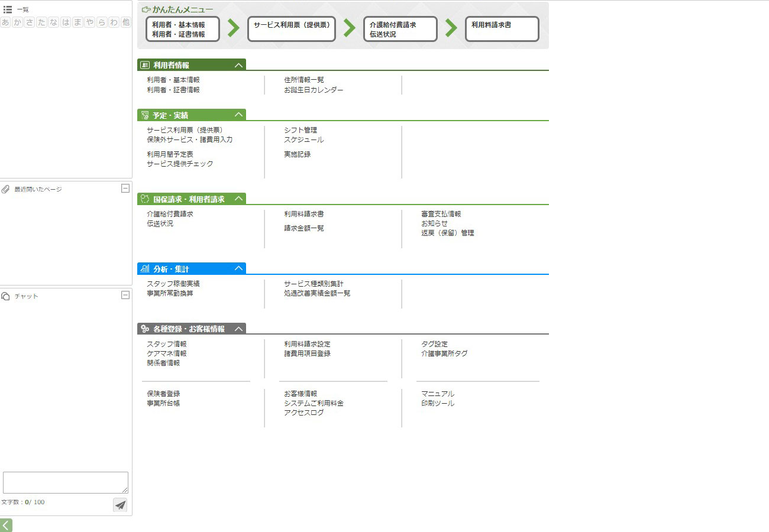Minimize the チャット panel
The width and height of the screenshot is (769, 532).
(x=125, y=295)
